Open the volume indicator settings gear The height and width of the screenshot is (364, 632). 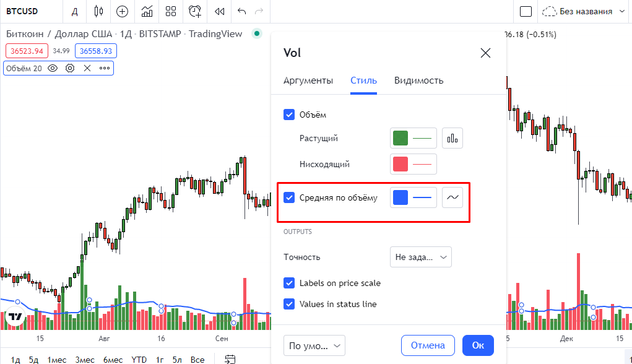(70, 68)
